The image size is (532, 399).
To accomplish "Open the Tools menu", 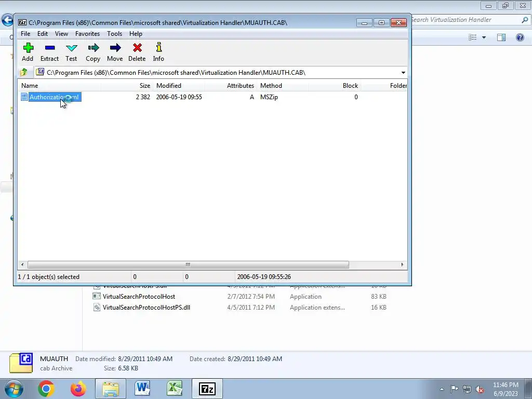I will (x=114, y=34).
